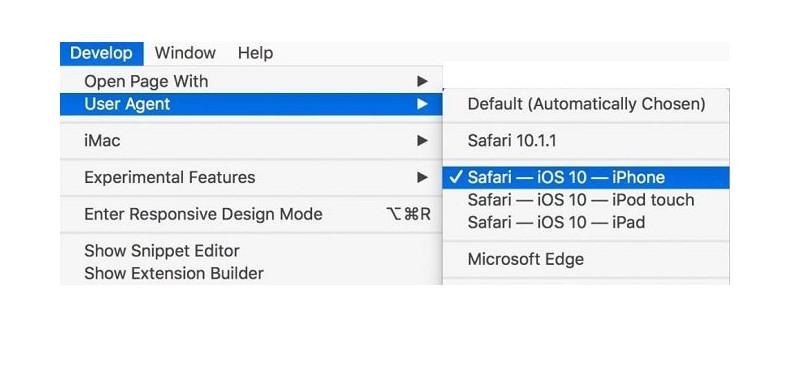The image size is (812, 388).
Task: Select Open Page With menu item
Action: pos(251,81)
